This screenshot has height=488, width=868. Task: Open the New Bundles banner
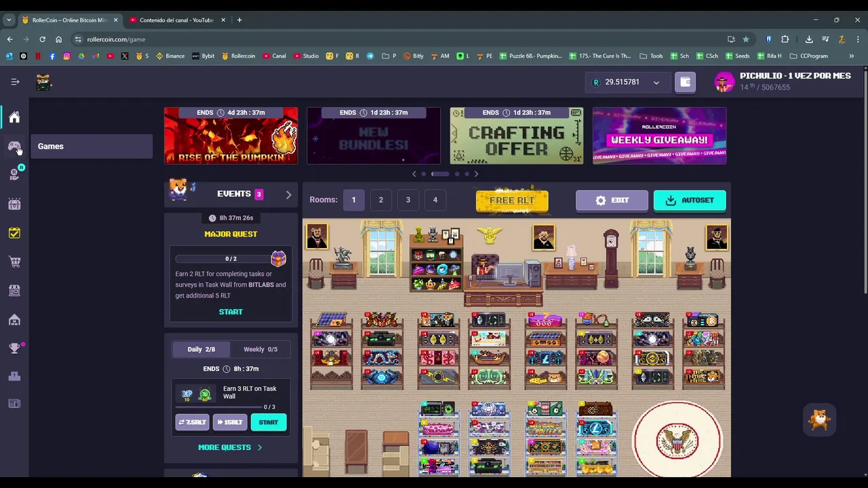point(374,136)
